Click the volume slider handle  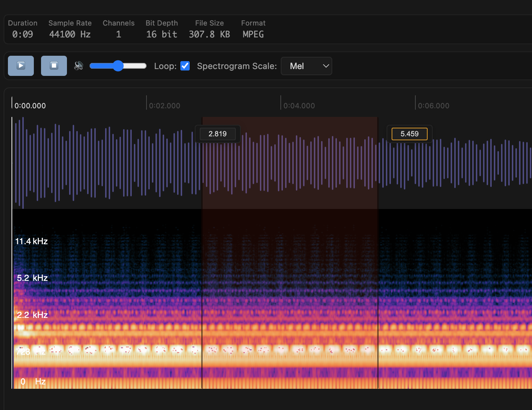coord(118,66)
